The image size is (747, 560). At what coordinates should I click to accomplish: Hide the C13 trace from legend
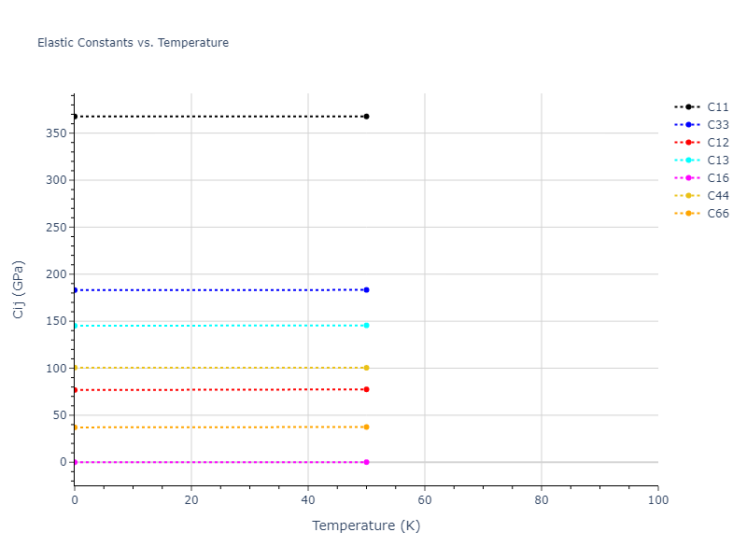(x=717, y=161)
